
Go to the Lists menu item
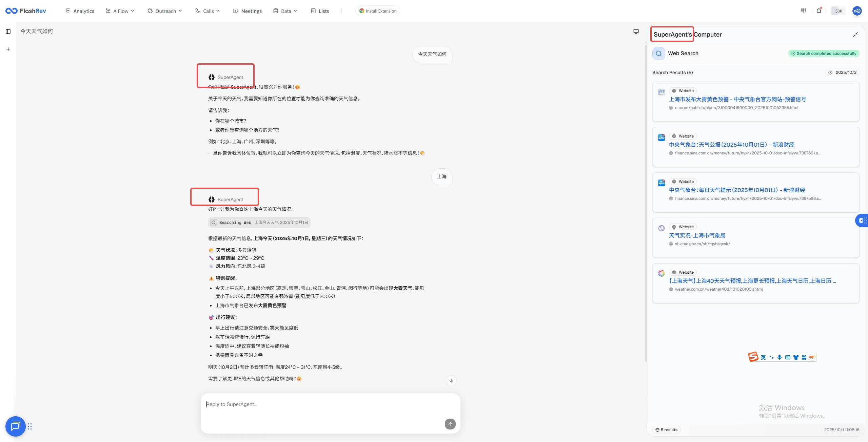tap(320, 11)
